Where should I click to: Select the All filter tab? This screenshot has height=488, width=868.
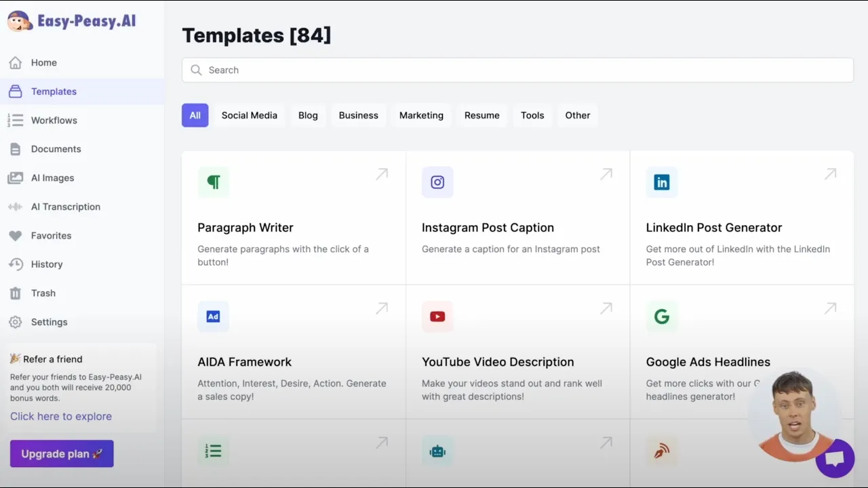click(195, 115)
